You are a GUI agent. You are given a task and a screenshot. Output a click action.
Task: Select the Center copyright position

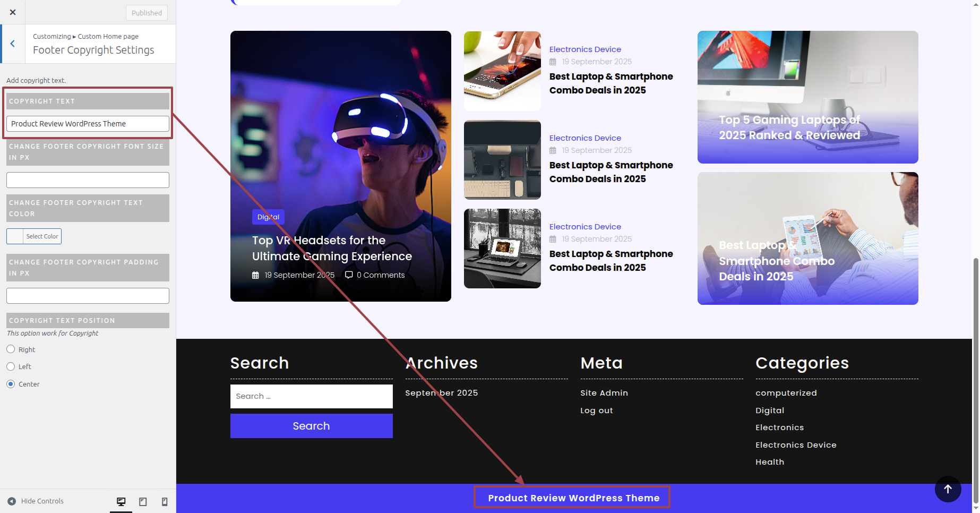[x=11, y=384]
